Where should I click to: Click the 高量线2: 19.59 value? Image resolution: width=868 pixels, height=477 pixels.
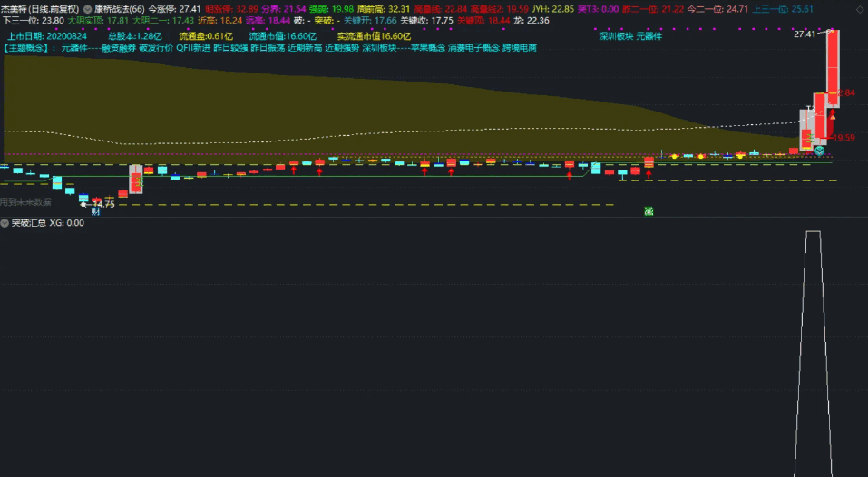[x=500, y=9]
